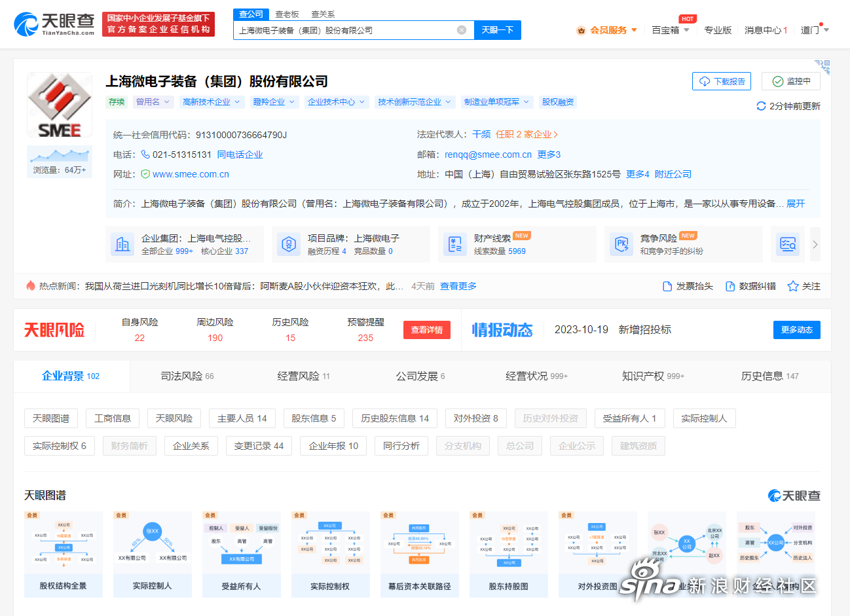Click the 附近公司 link

[x=673, y=174]
